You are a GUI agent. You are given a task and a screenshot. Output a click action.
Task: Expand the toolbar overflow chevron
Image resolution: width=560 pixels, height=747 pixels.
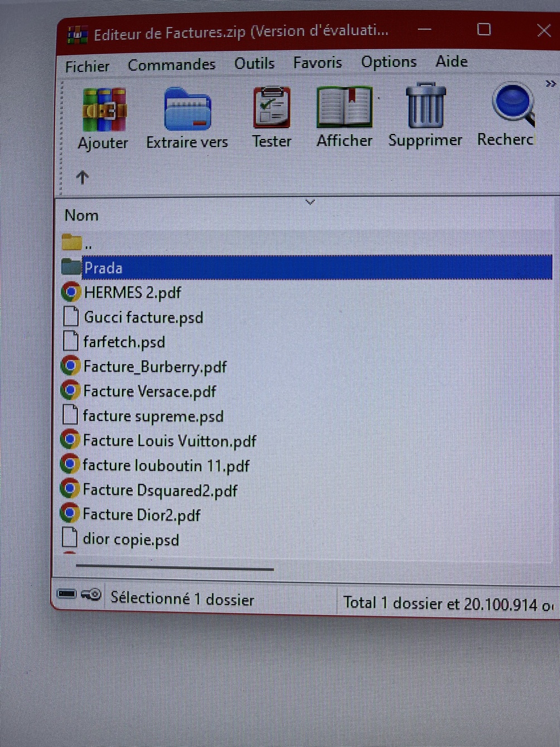551,84
